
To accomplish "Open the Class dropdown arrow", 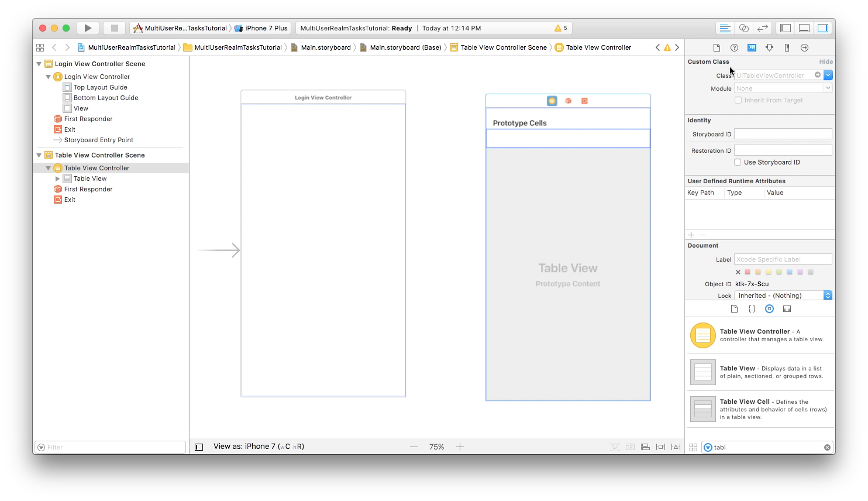I will (828, 75).
